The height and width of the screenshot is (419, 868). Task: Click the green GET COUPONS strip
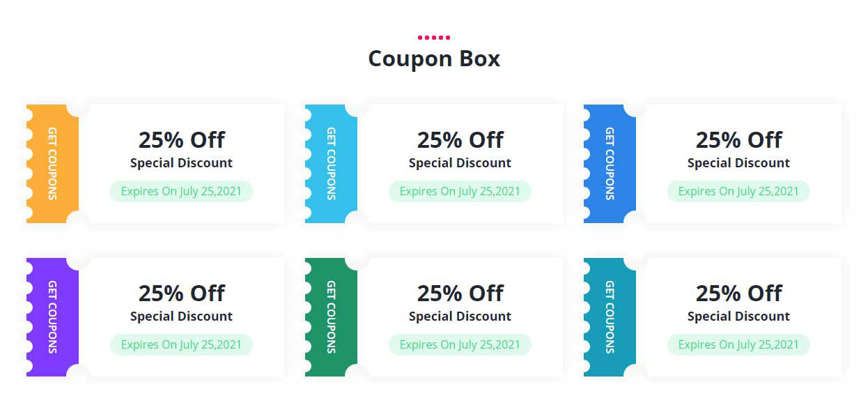[x=332, y=317]
